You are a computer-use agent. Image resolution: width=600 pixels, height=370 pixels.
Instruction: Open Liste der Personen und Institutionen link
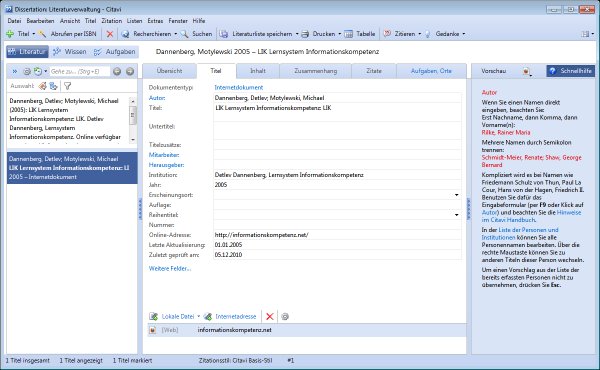(x=520, y=234)
